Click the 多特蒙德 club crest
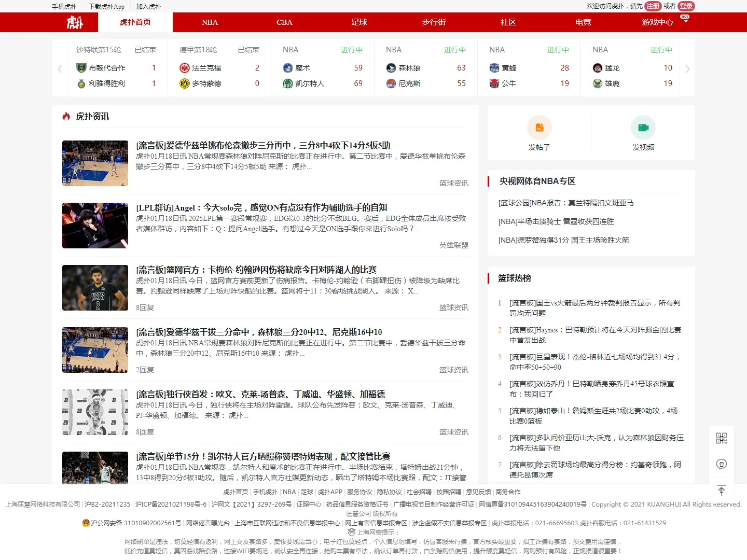This screenshot has width=747, height=560. (185, 83)
